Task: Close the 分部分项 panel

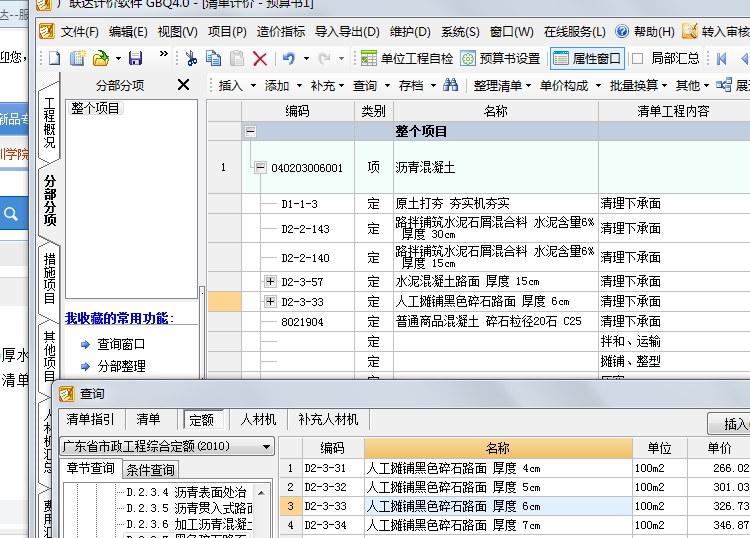Action: [x=183, y=85]
